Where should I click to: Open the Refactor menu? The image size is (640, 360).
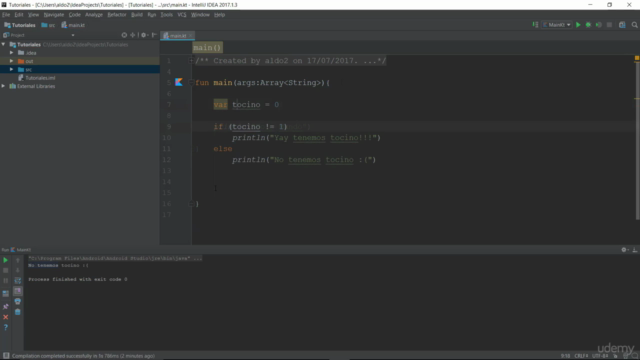click(x=117, y=15)
